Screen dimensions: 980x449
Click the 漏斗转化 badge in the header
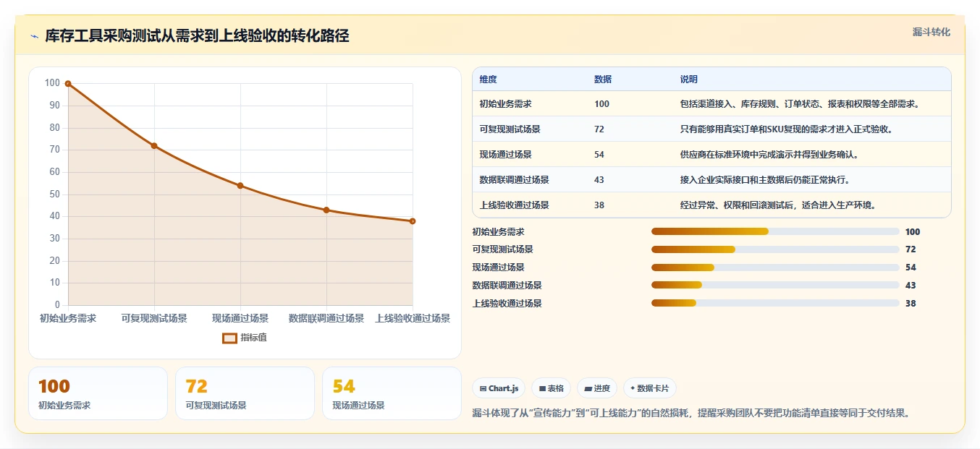(931, 32)
